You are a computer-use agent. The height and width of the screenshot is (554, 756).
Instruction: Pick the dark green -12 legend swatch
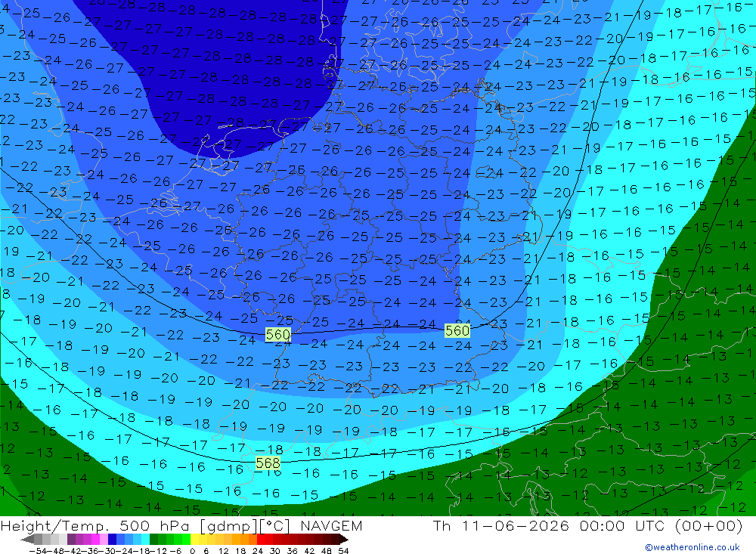(153, 539)
